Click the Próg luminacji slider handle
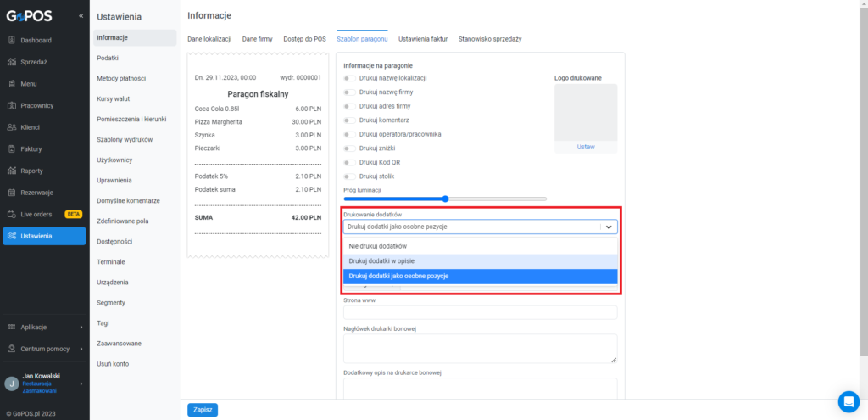This screenshot has height=420, width=868. (445, 199)
